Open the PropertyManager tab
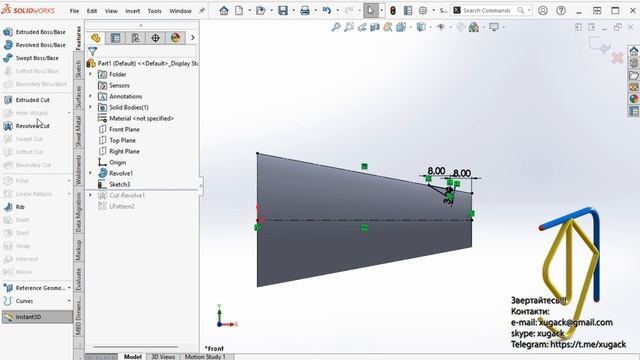The image size is (640, 360). 116,38
